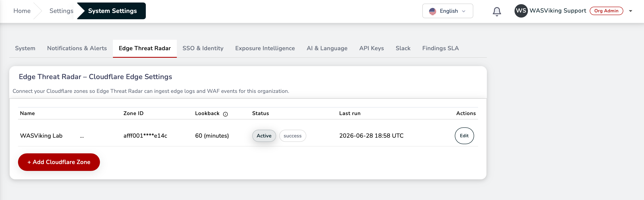The width and height of the screenshot is (644, 200).
Task: Click the Last run column header
Action: (349, 113)
